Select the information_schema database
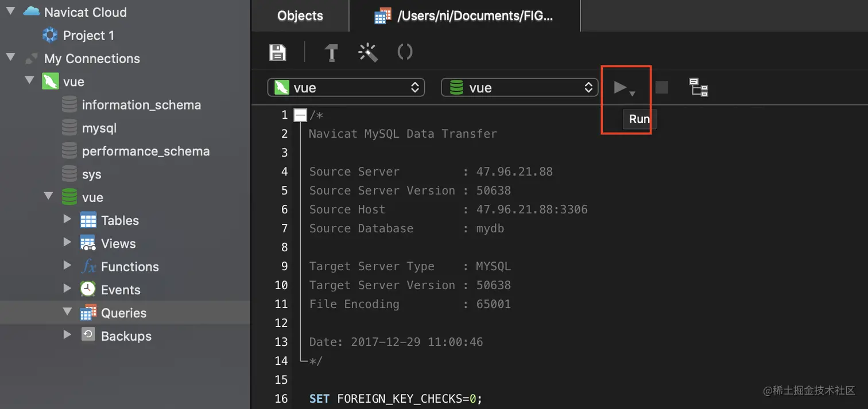The height and width of the screenshot is (409, 868). 141,105
